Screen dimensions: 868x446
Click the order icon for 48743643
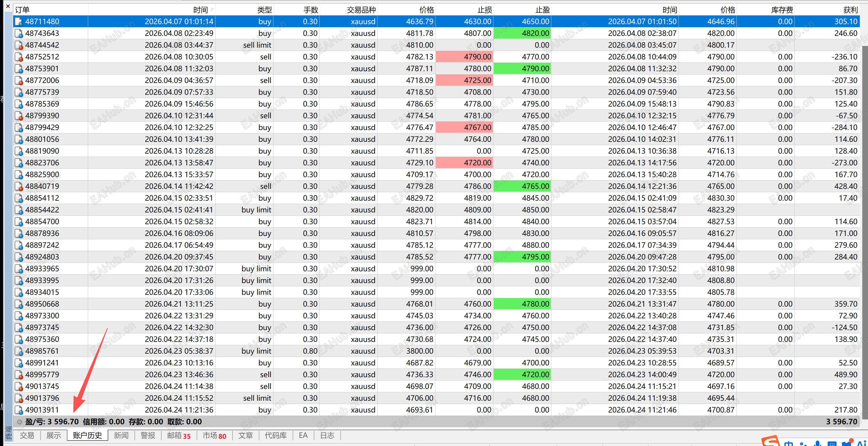(19, 33)
